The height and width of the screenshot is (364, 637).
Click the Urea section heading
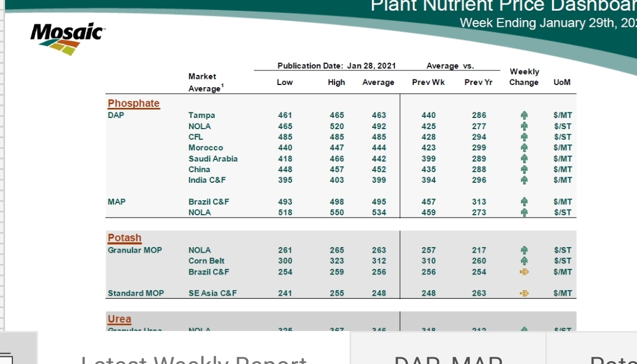coord(120,319)
